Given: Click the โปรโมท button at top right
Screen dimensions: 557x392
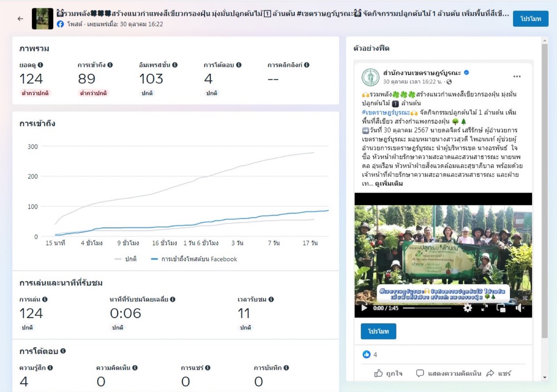Looking at the screenshot, I should pos(530,19).
